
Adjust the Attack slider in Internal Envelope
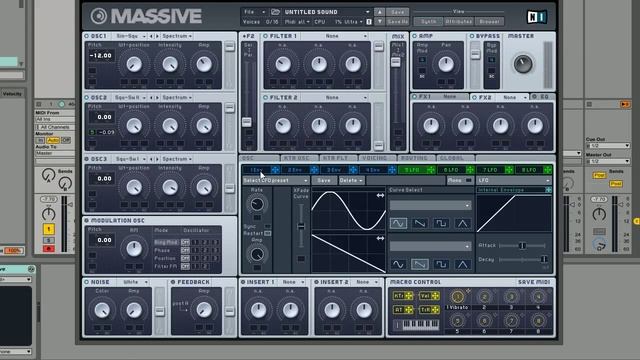(x=522, y=246)
